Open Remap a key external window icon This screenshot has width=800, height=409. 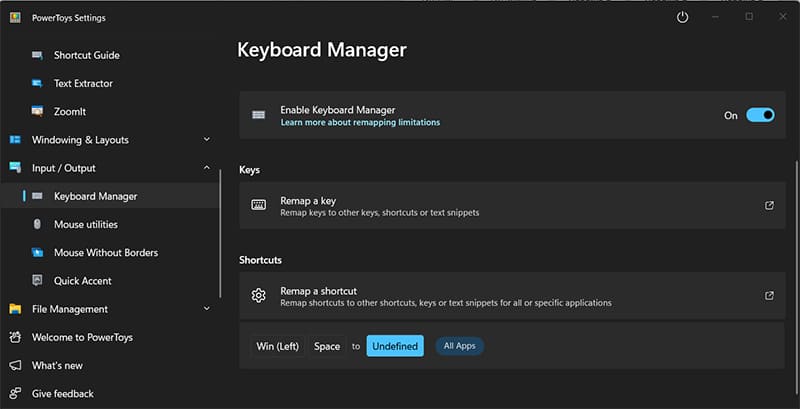769,206
